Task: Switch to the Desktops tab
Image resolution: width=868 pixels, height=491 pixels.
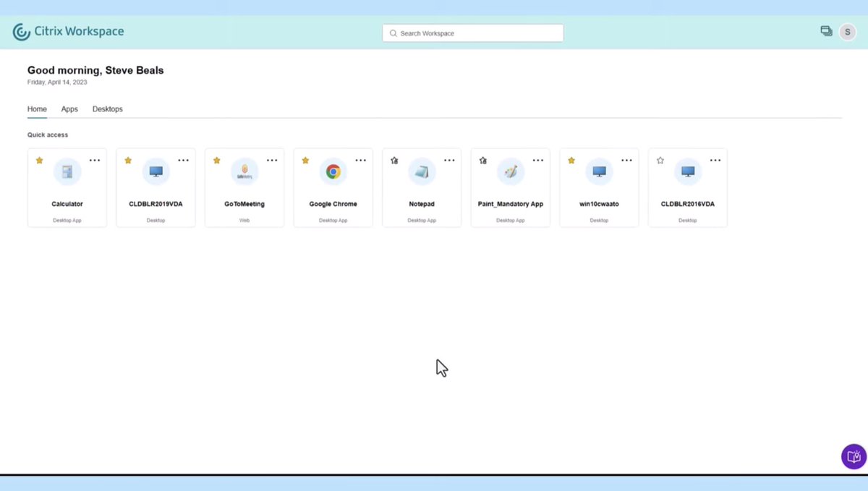Action: click(x=107, y=108)
